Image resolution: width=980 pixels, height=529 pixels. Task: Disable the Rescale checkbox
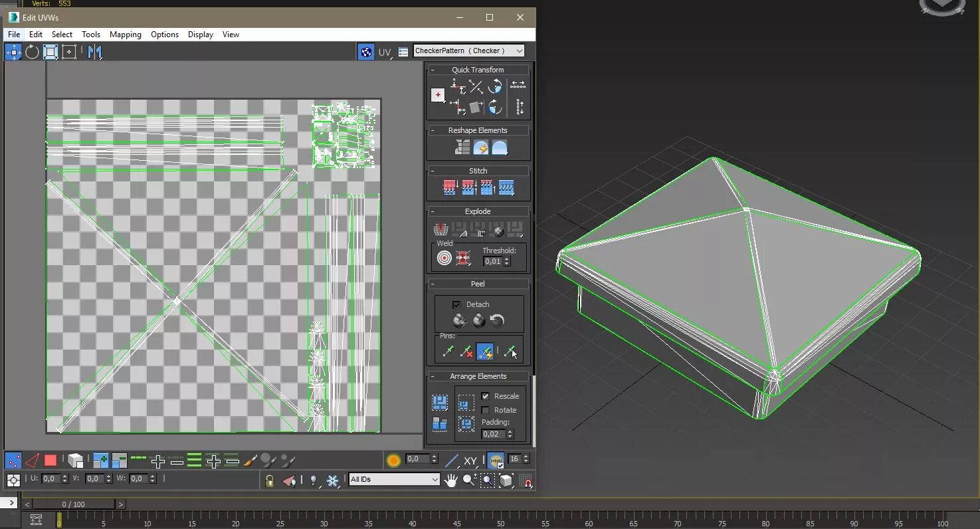(x=485, y=396)
